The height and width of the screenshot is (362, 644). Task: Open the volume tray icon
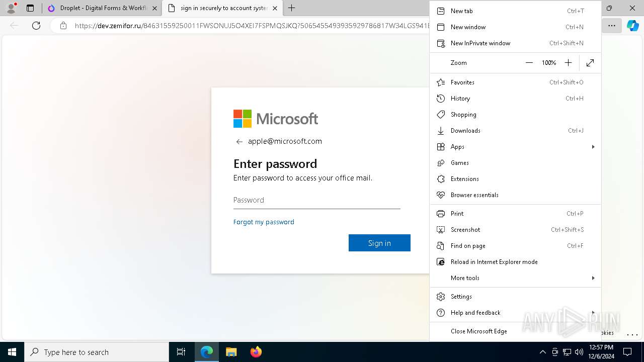[579, 352]
